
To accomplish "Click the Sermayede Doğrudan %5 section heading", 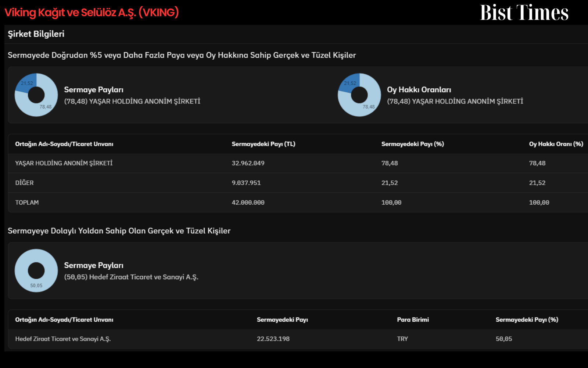I will [182, 55].
